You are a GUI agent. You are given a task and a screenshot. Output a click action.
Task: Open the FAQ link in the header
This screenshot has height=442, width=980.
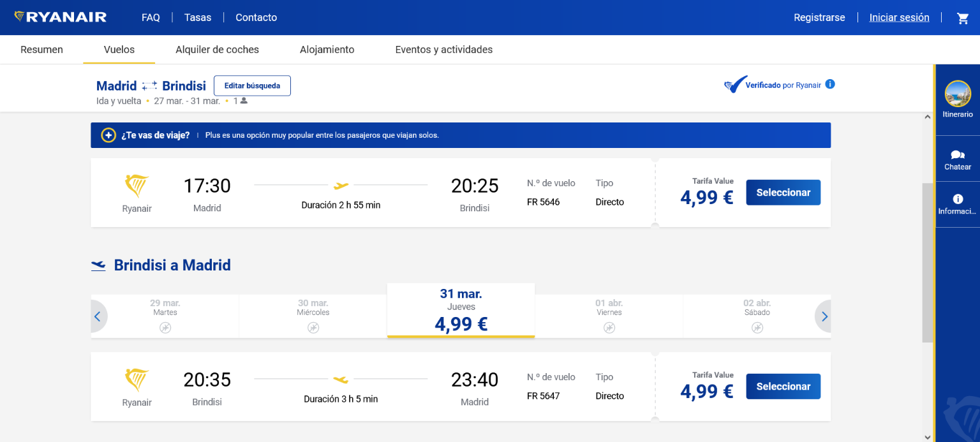(151, 18)
